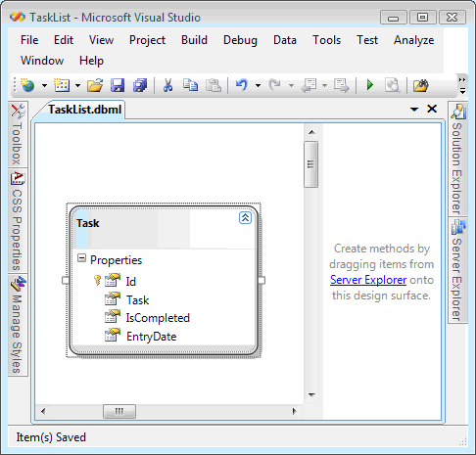The height and width of the screenshot is (455, 476).
Task: Open the Toolbox side panel tab
Action: [x=18, y=134]
